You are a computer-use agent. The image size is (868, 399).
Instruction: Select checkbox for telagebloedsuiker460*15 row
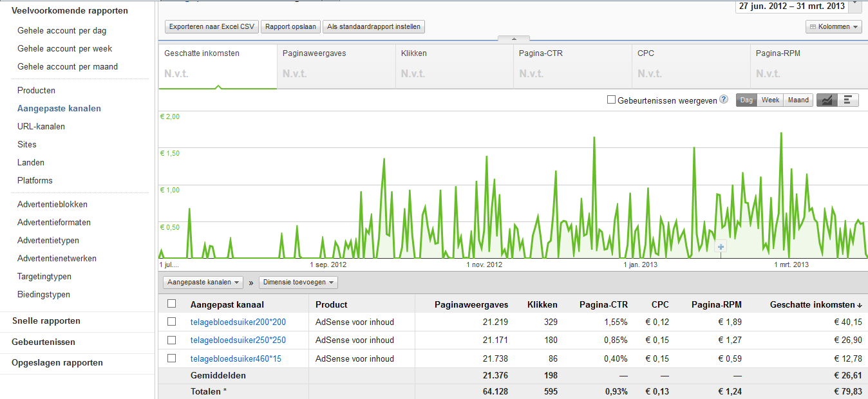pyautogui.click(x=172, y=358)
